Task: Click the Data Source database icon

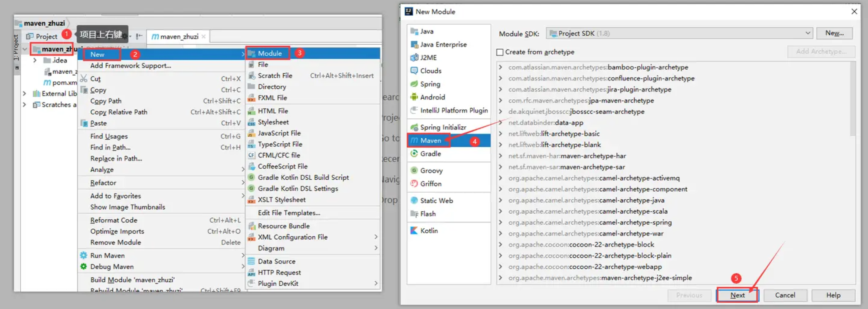Action: 252,261
